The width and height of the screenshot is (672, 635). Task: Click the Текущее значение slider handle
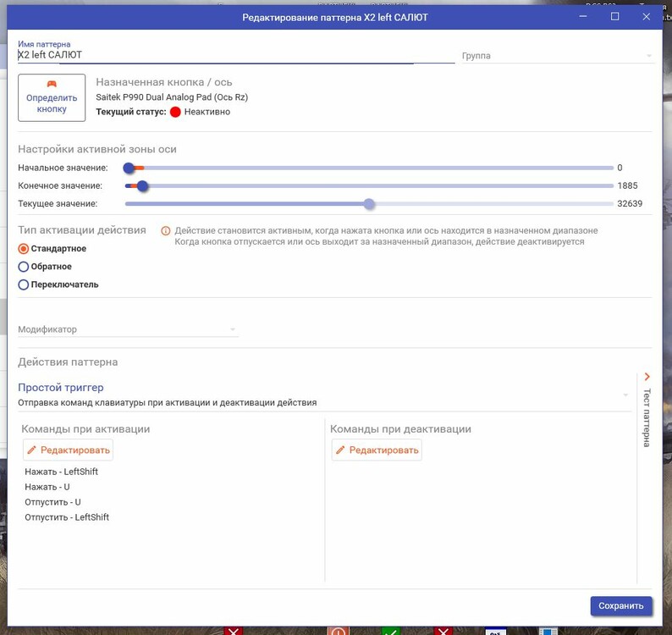(369, 204)
